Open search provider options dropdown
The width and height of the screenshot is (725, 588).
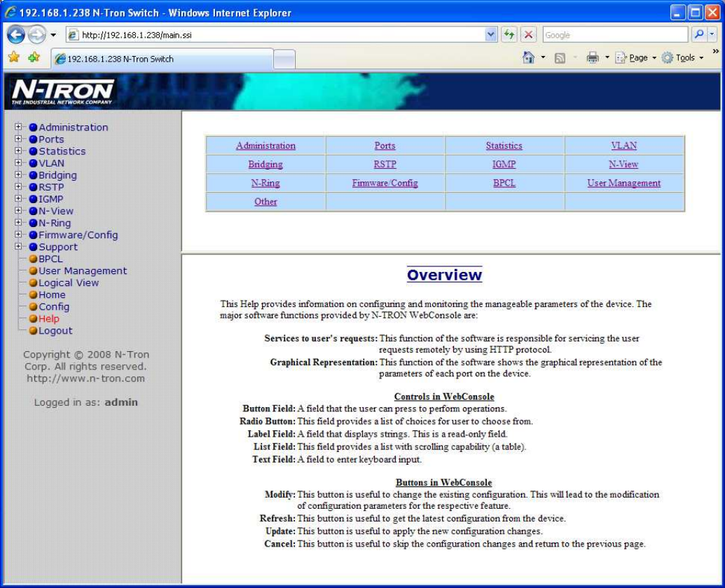(x=712, y=35)
